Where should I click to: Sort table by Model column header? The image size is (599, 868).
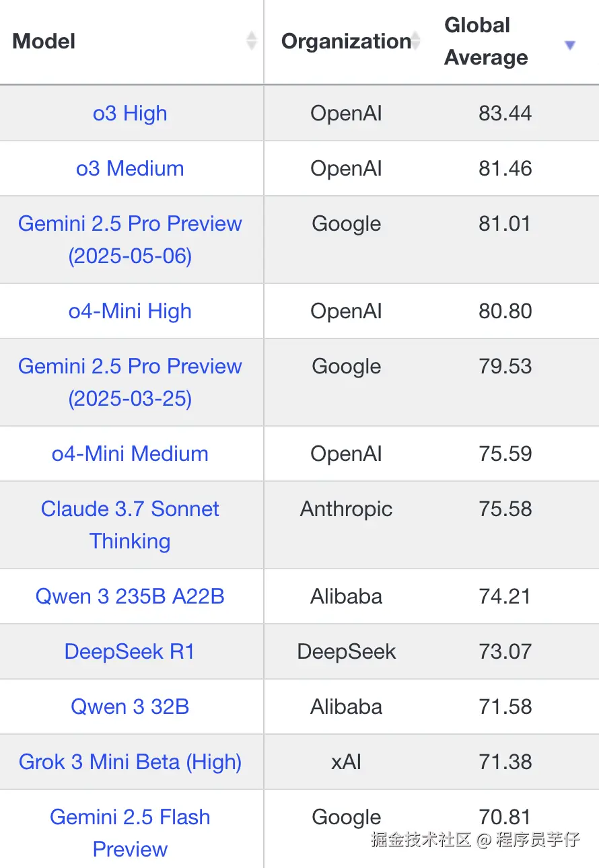pos(44,41)
